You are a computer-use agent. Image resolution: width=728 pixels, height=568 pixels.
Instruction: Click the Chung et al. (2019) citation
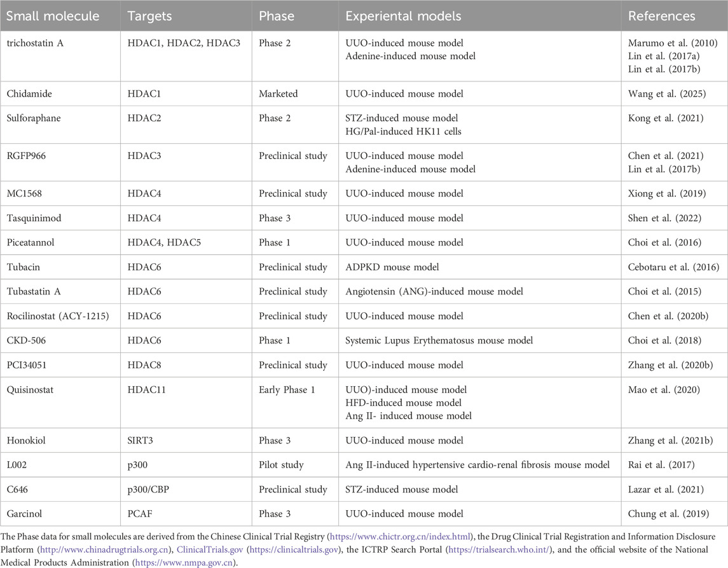tap(659, 514)
